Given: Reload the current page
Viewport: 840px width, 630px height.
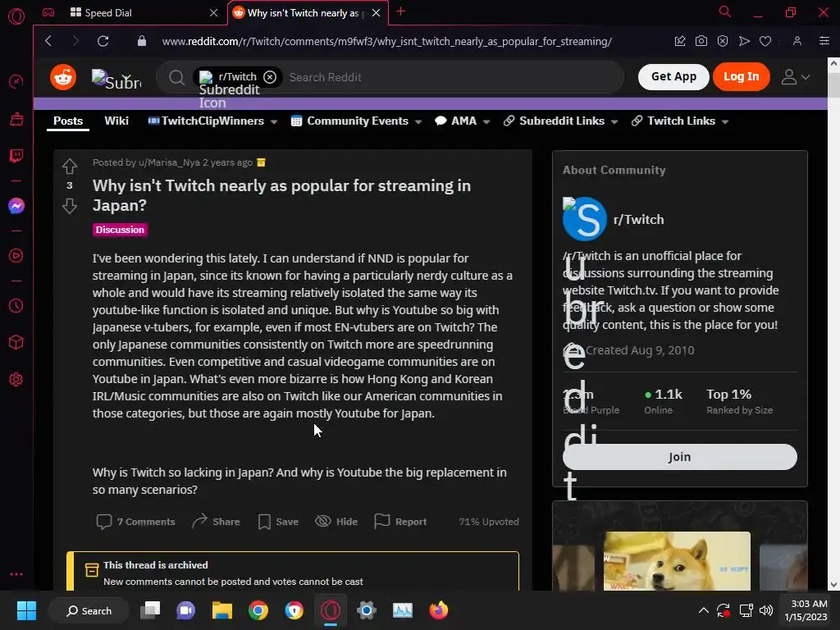Looking at the screenshot, I should coord(103,41).
